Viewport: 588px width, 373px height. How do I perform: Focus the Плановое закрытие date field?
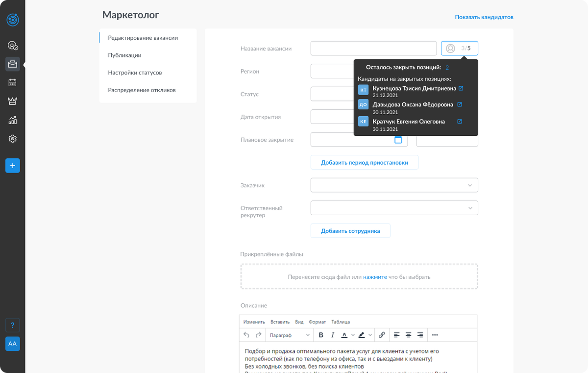tap(359, 140)
